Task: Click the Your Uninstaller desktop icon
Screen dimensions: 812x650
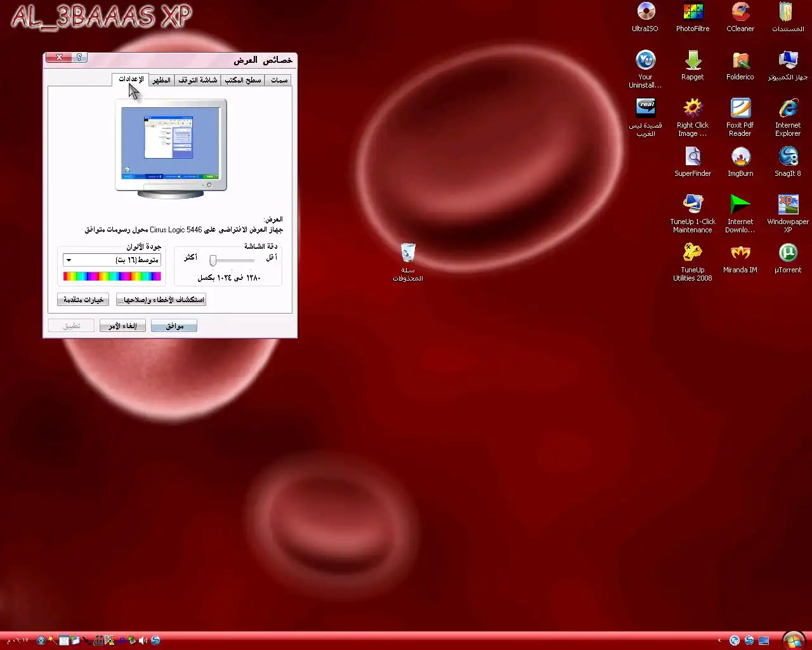Action: (645, 69)
